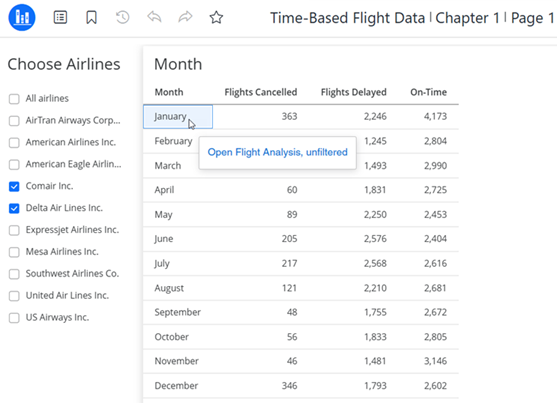Click the Flights Delayed column header
The width and height of the screenshot is (557, 403).
point(353,92)
